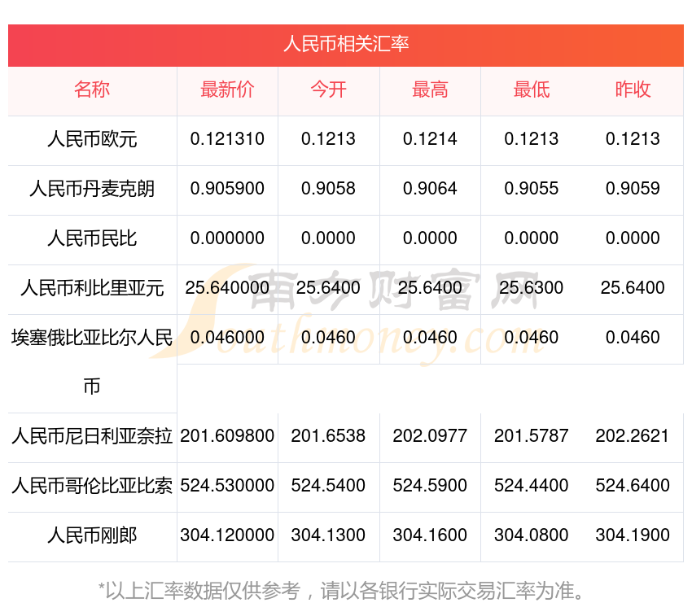
Task: Click the 最高 column header
Action: (430, 90)
